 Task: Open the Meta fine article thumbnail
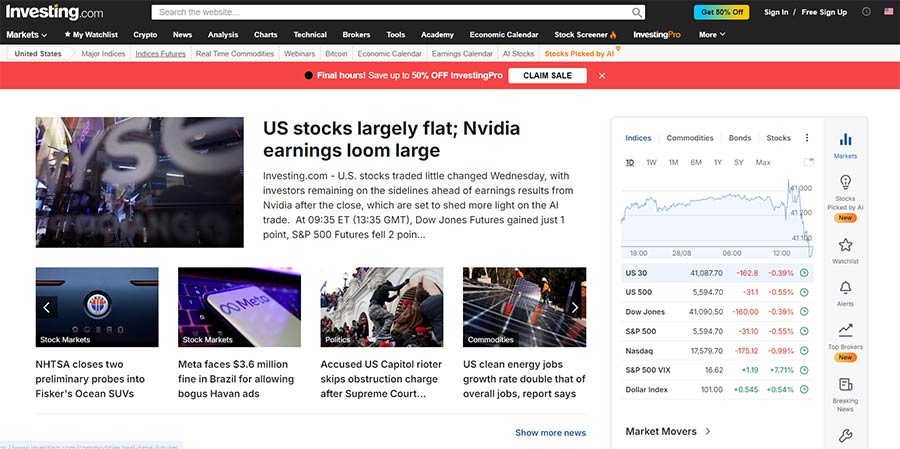point(239,307)
